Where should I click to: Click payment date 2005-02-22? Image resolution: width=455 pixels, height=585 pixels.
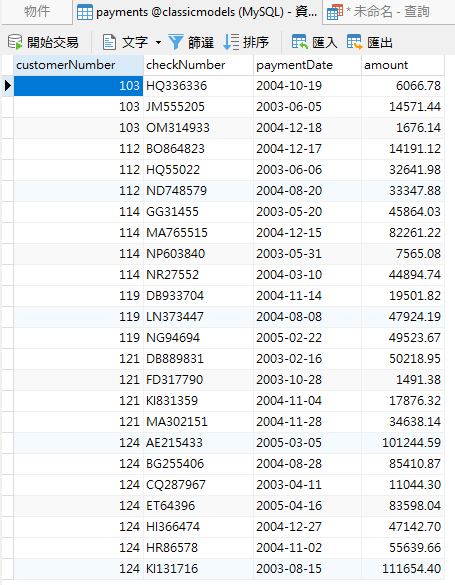coord(307,338)
